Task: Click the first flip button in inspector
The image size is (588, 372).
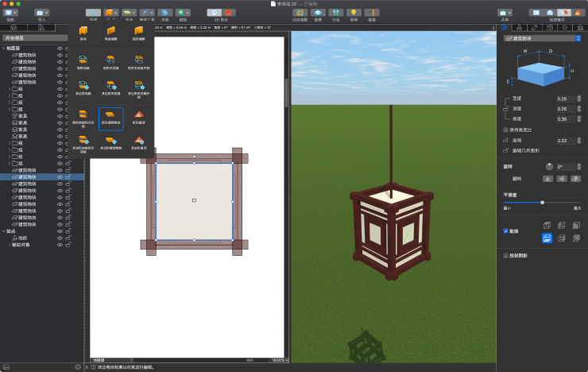Action: tap(548, 179)
